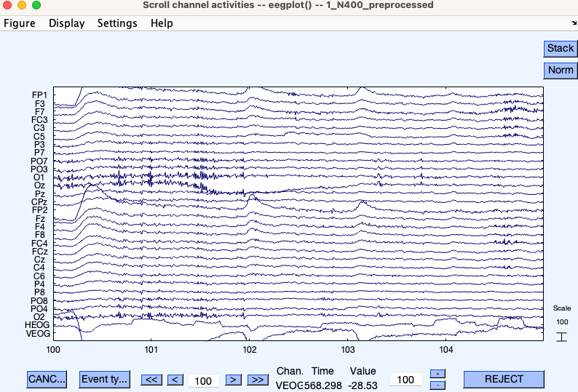The width and height of the screenshot is (578, 392).
Task: Click the scale bar indicator under Scale
Action: click(561, 337)
